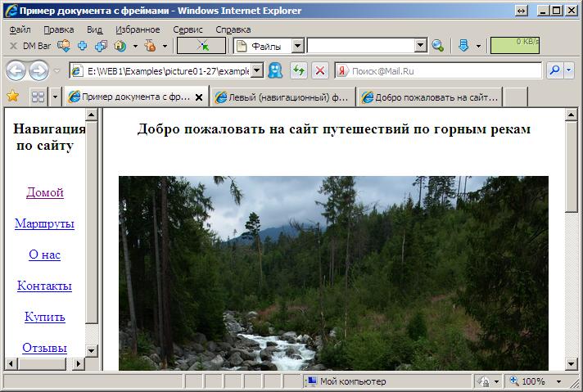Click the blue download arrow icon

point(463,46)
